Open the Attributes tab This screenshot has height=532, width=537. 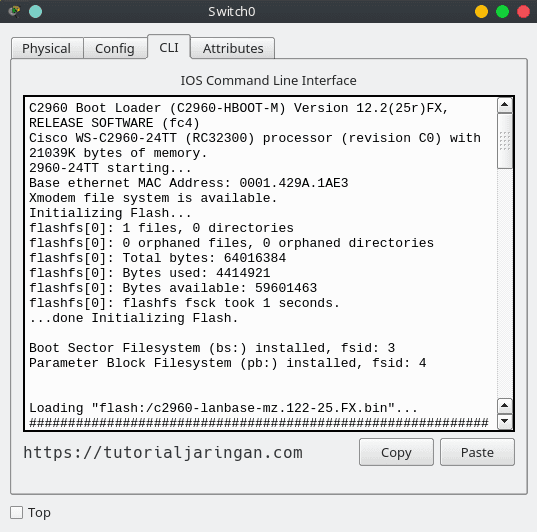tap(233, 48)
